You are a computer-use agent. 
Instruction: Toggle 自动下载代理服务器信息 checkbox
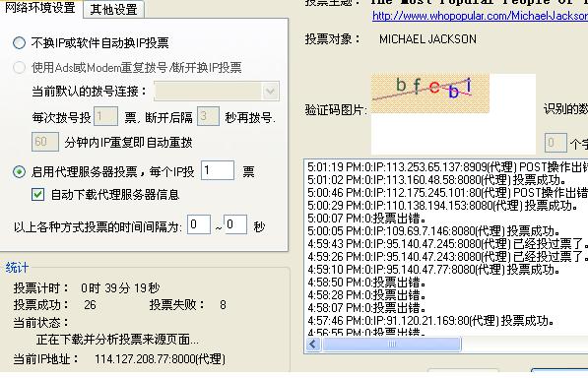click(37, 195)
